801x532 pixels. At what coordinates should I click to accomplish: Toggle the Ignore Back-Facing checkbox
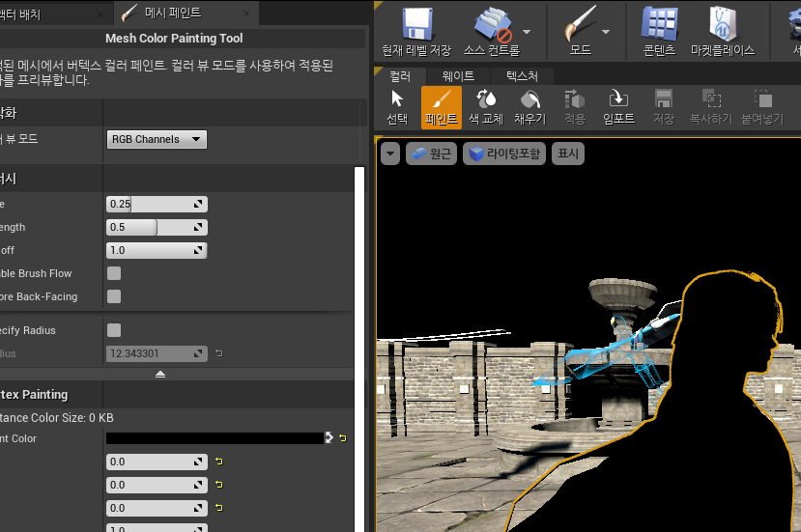[x=114, y=296]
